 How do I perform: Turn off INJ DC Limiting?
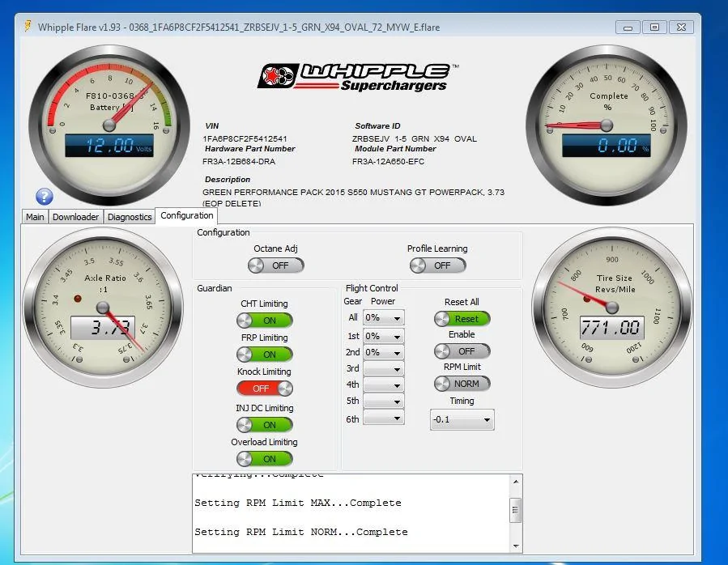[x=265, y=425]
